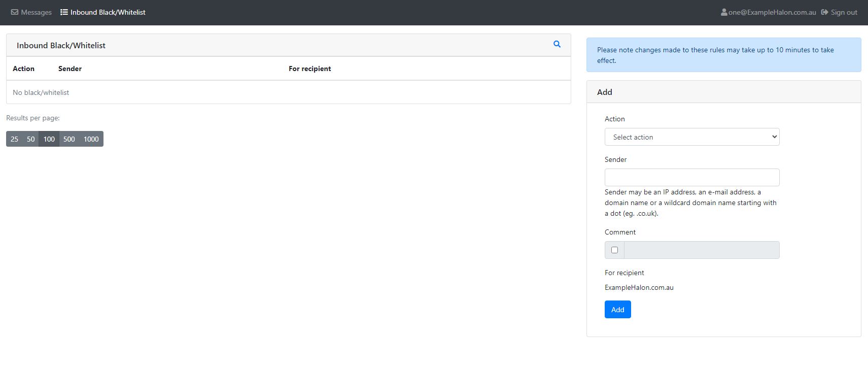Select 100 results per page

pyautogui.click(x=49, y=139)
